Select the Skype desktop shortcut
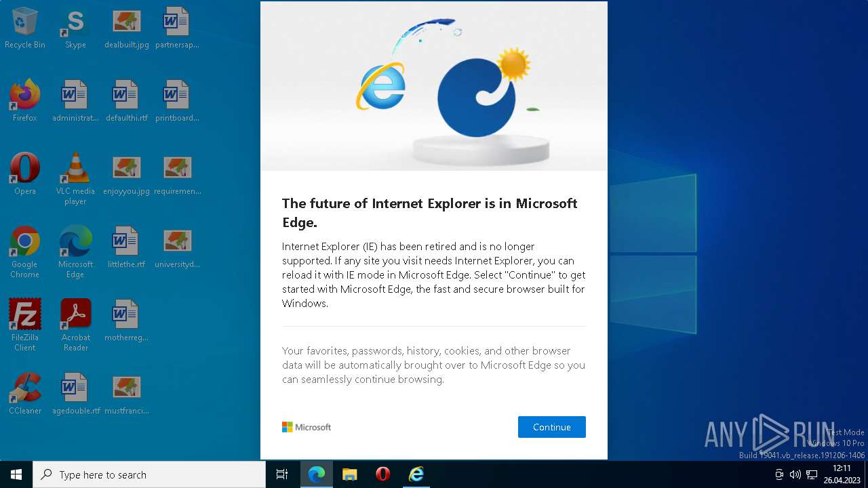 tap(75, 28)
